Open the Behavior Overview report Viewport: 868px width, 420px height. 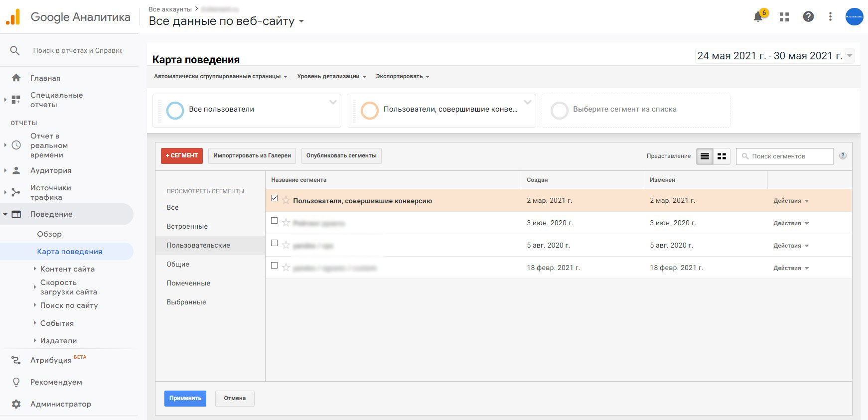coord(49,234)
